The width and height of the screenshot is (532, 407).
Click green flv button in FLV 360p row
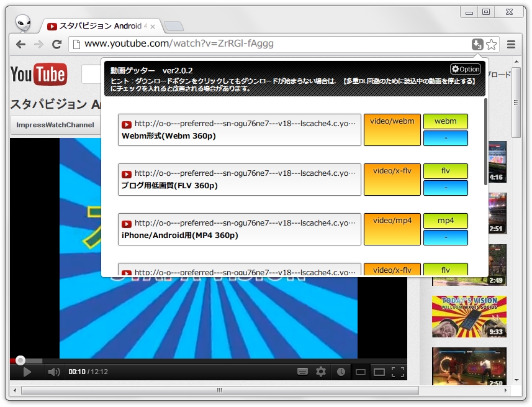446,171
